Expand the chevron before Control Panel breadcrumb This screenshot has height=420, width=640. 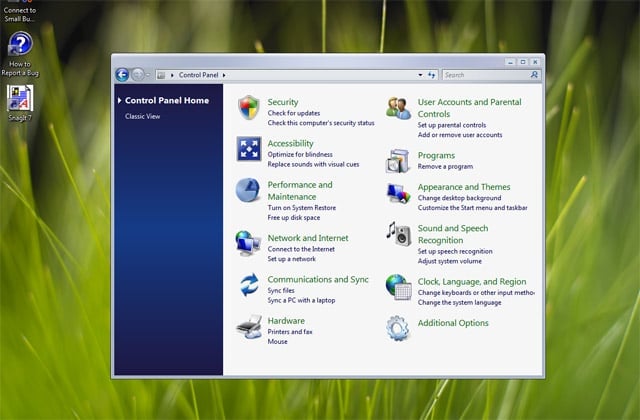(x=172, y=75)
